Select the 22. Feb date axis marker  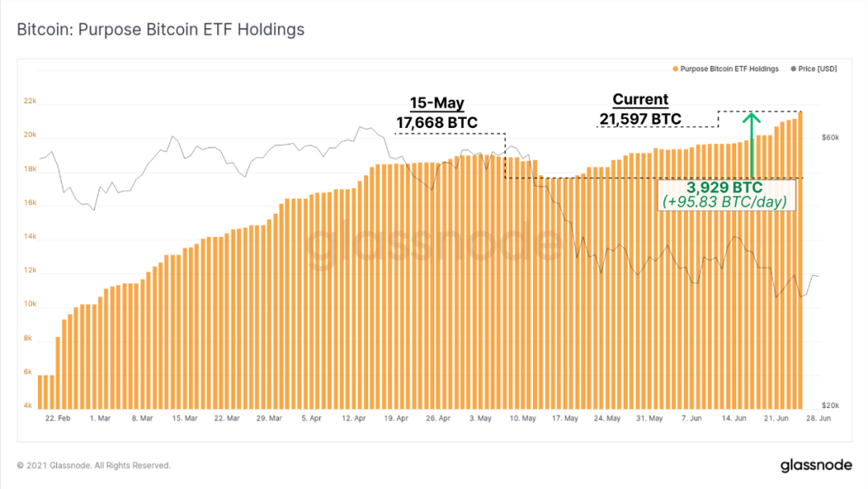tap(58, 418)
